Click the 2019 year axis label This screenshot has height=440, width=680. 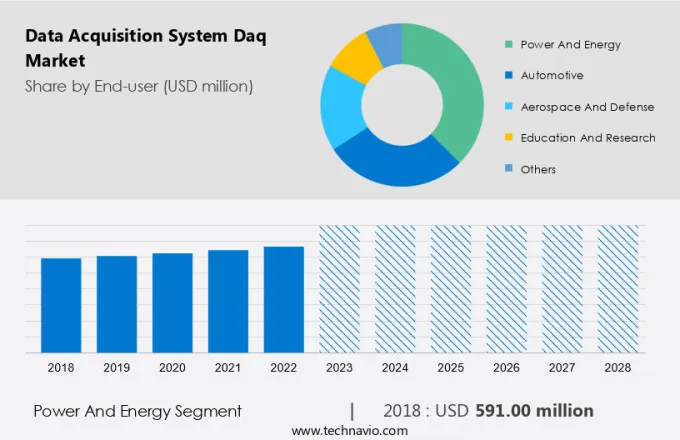pyautogui.click(x=117, y=368)
